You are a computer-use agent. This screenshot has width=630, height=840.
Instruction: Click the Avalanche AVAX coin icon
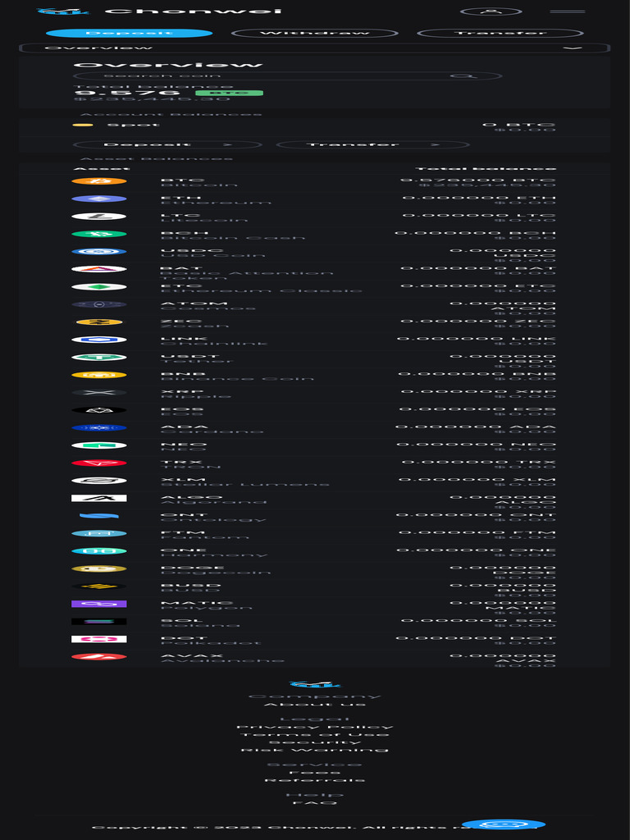[x=99, y=657]
